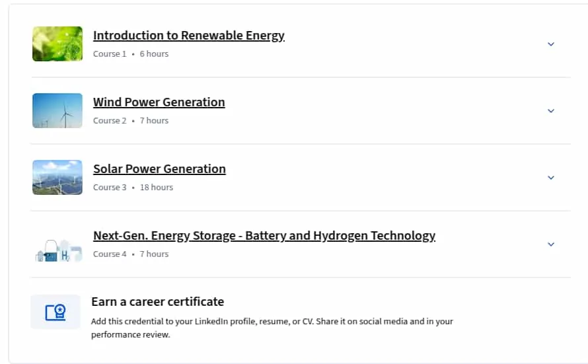Open Introduction to Renewable Energy course link
Viewport: 588px width, 364px height.
[x=189, y=35]
